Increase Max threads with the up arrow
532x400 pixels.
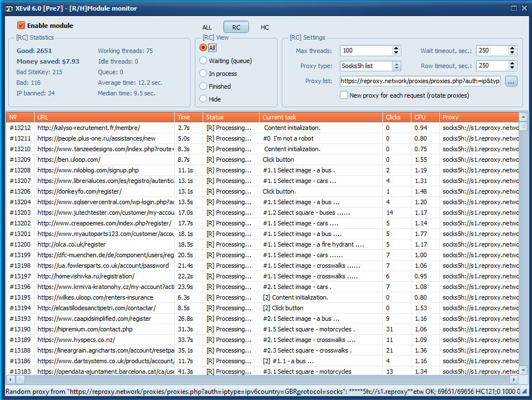click(396, 48)
